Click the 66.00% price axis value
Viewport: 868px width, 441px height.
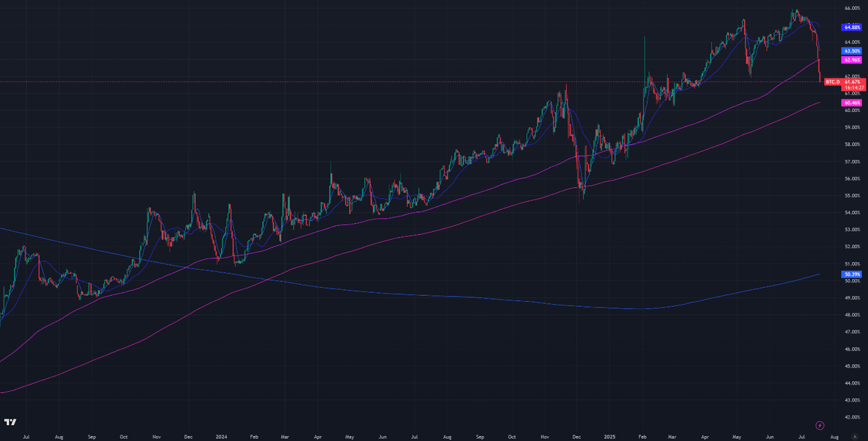click(852, 8)
